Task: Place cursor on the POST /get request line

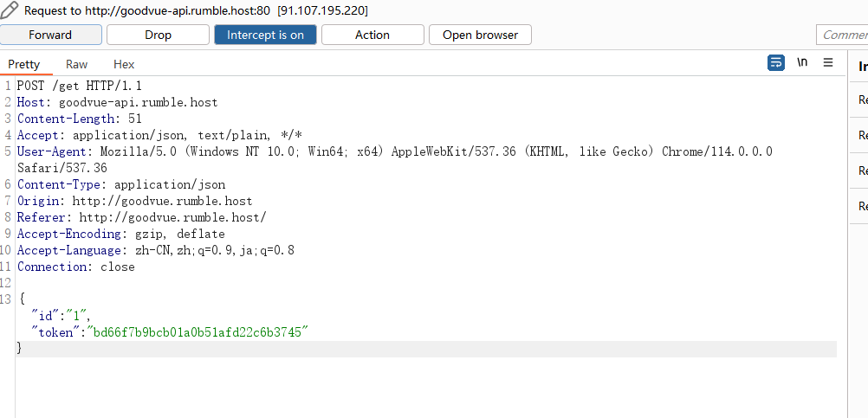Action: 79,86
